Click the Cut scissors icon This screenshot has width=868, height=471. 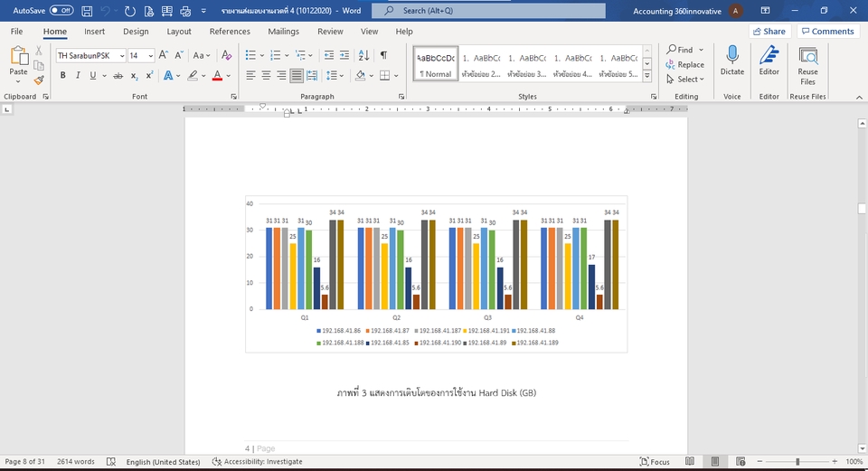coord(39,51)
